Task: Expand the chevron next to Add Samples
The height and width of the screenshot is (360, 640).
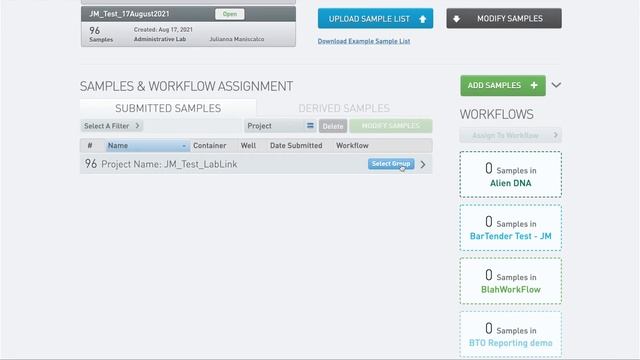Action: [556, 85]
